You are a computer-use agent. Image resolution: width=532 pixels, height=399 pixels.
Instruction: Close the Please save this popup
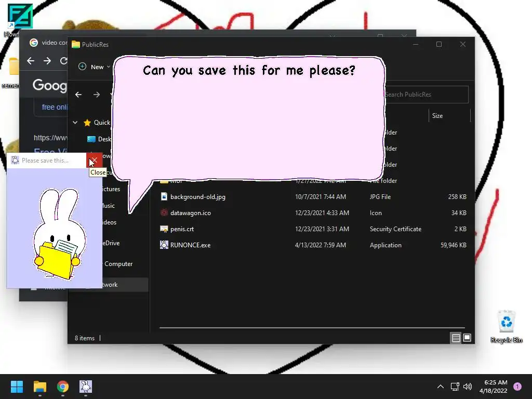click(95, 160)
